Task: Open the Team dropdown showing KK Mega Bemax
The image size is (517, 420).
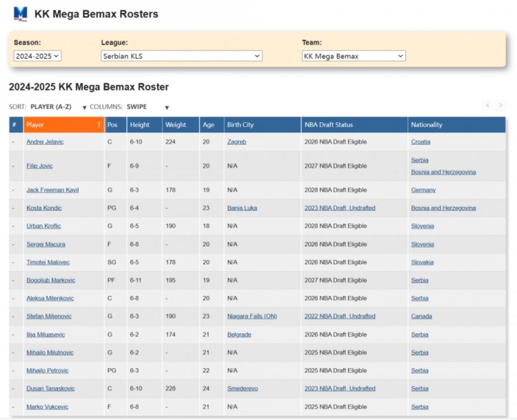Action: coord(354,56)
